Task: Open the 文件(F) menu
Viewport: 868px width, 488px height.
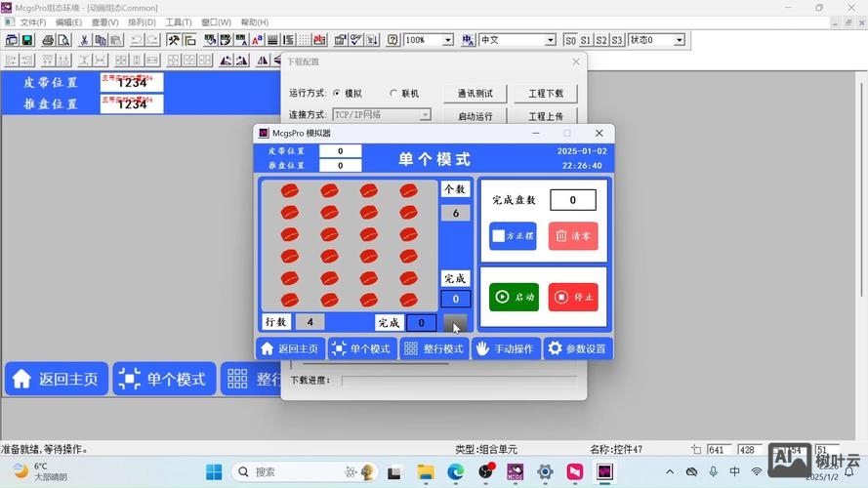Action: [x=33, y=22]
